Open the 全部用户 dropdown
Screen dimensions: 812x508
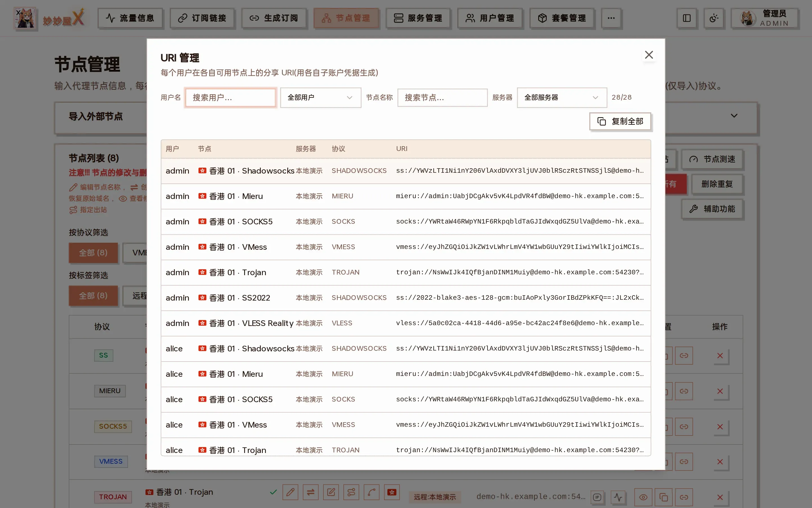tap(321, 97)
